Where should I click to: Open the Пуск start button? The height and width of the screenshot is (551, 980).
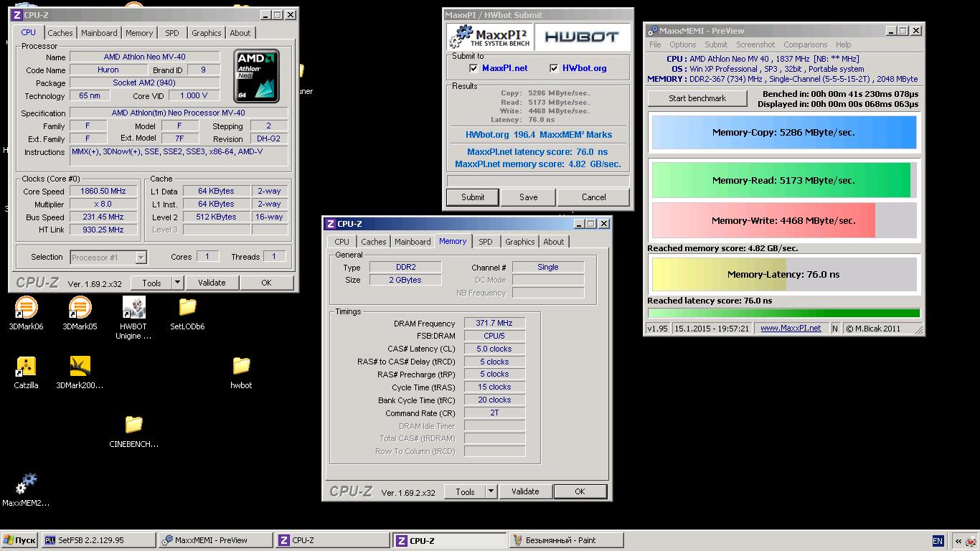coord(19,540)
